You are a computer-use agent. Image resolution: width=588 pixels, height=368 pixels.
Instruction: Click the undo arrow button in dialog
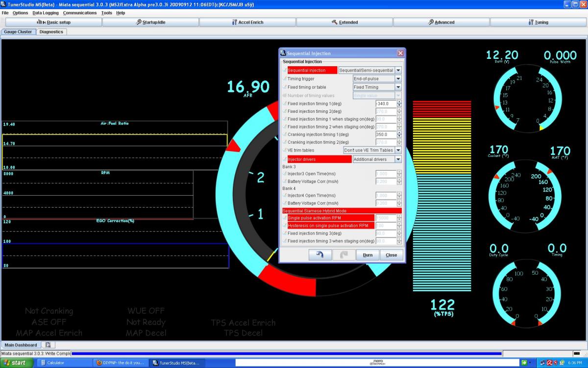click(x=319, y=255)
